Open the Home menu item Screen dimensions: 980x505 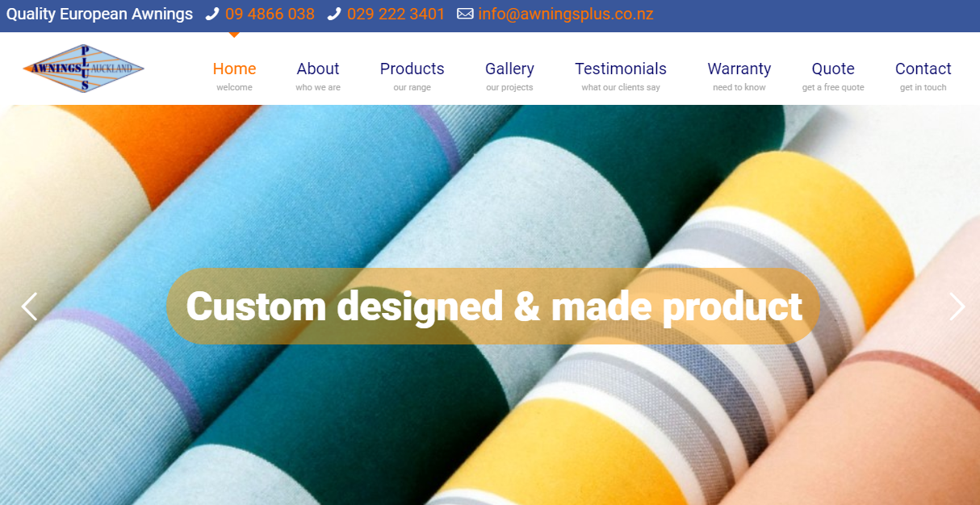234,76
